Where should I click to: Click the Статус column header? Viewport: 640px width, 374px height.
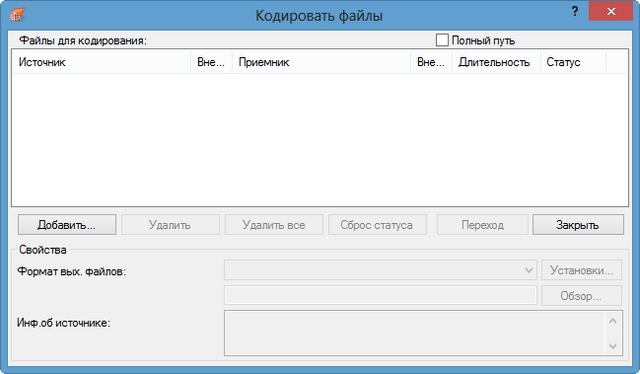[x=573, y=62]
